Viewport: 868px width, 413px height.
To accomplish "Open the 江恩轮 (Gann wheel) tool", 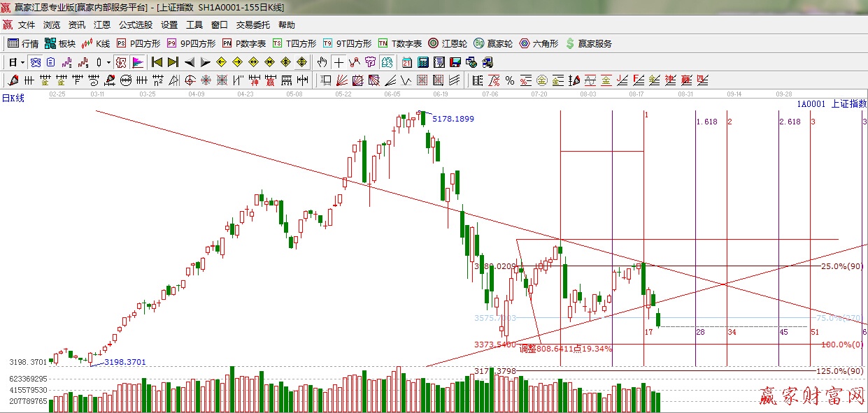I will click(x=448, y=43).
